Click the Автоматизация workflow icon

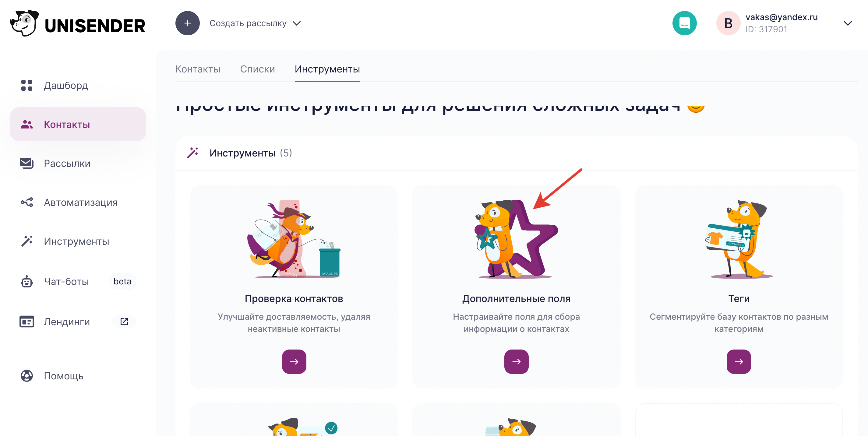(x=26, y=202)
